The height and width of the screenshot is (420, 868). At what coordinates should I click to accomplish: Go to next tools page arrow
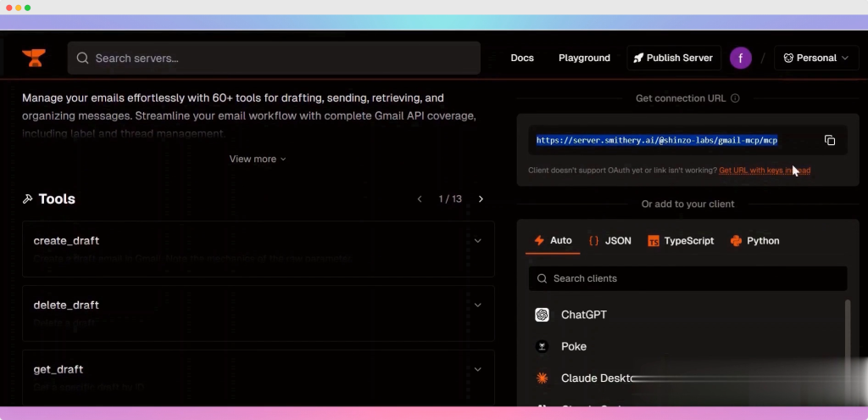481,199
